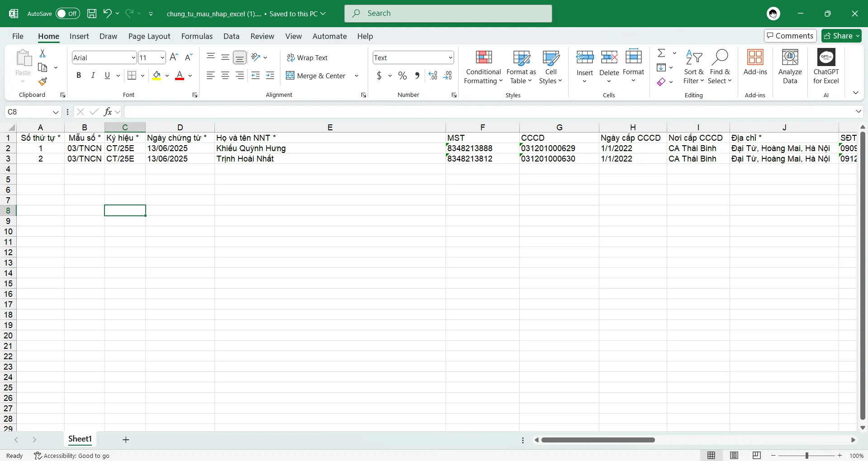Expand the Name Box dropdown arrow
The image size is (868, 461).
pyautogui.click(x=56, y=112)
